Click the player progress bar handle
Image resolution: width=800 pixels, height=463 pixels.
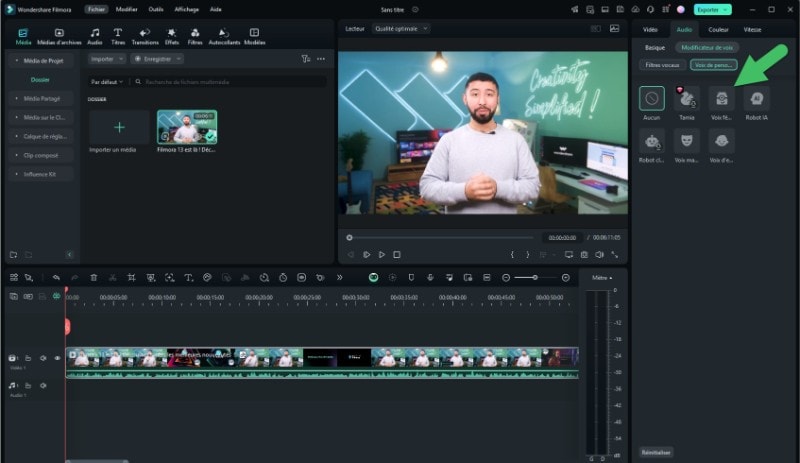click(349, 237)
